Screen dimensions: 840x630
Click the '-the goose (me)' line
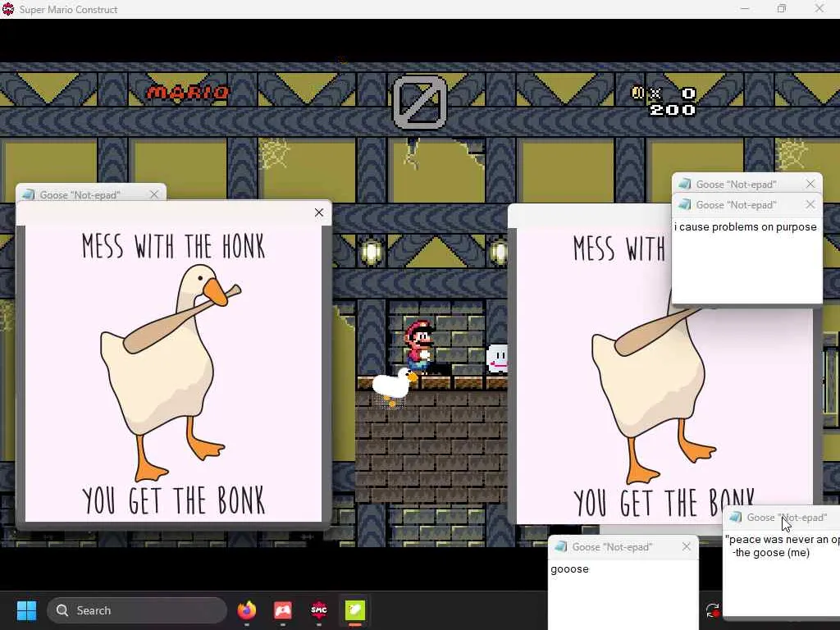coord(771,553)
